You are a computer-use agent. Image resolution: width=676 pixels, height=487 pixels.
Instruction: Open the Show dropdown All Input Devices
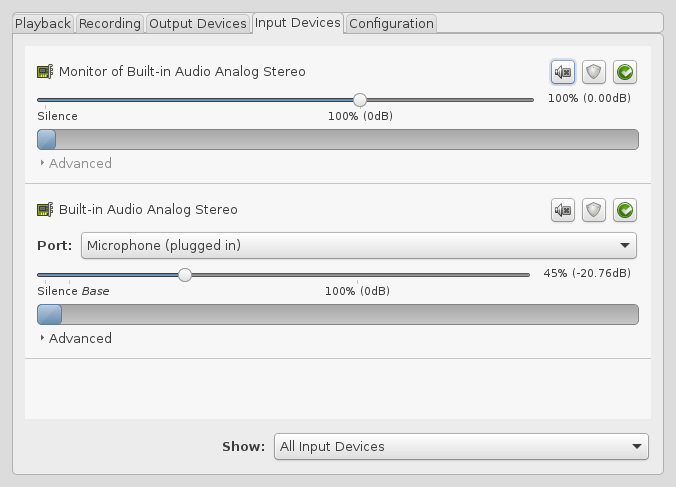click(x=461, y=446)
